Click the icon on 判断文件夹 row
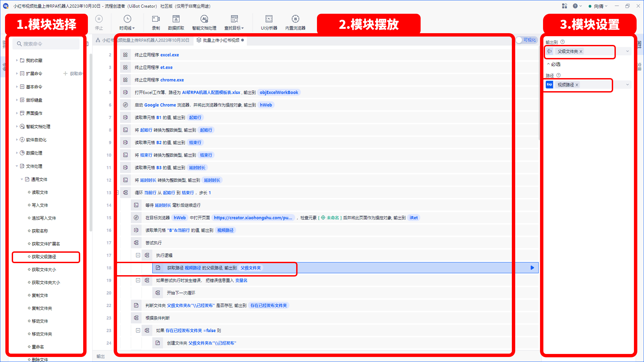This screenshot has width=644, height=362. (136, 305)
